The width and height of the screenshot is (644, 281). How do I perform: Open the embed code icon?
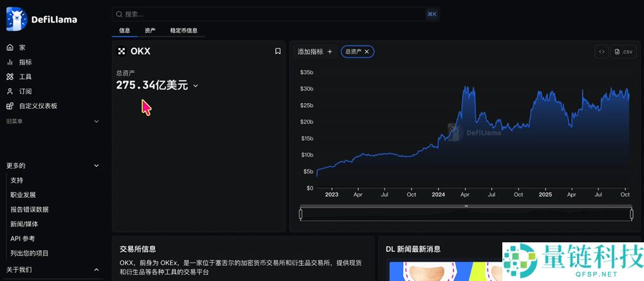point(601,52)
